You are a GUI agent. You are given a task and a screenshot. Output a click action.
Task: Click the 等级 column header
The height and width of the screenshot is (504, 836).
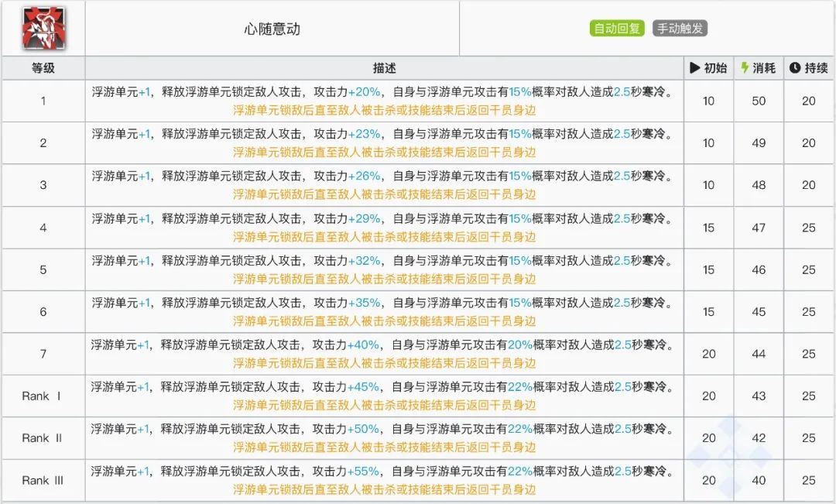point(43,68)
